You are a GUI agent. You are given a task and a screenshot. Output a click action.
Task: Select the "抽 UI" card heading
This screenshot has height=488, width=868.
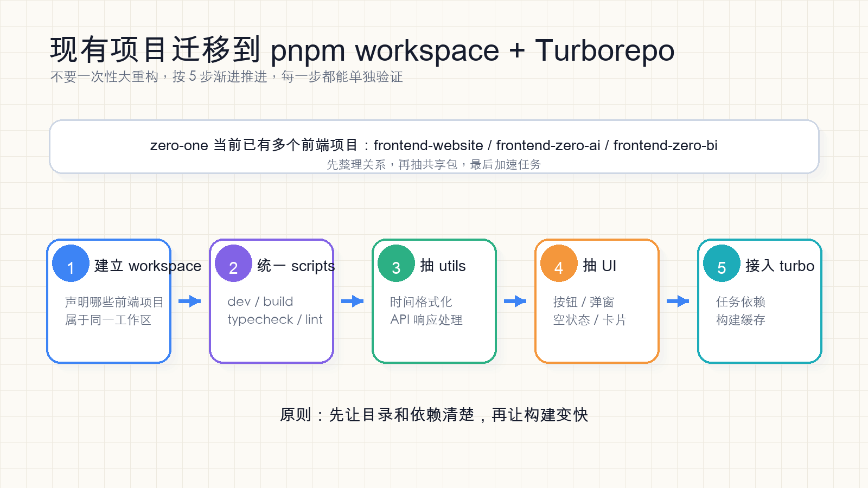click(600, 266)
